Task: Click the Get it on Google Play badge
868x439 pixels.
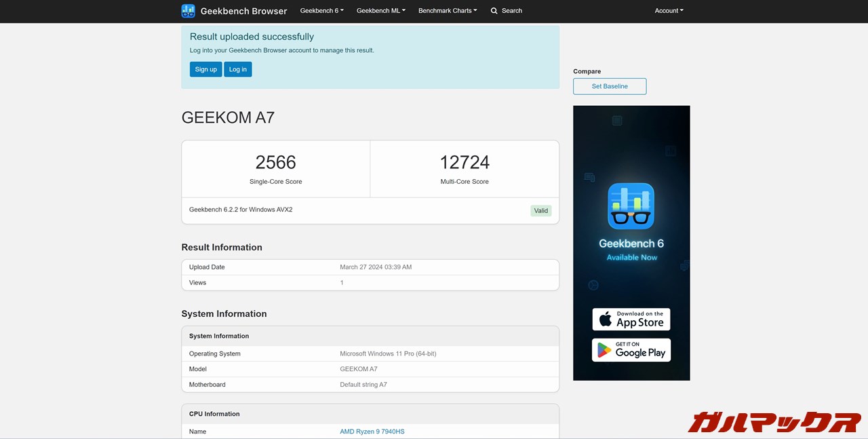Action: pos(631,349)
